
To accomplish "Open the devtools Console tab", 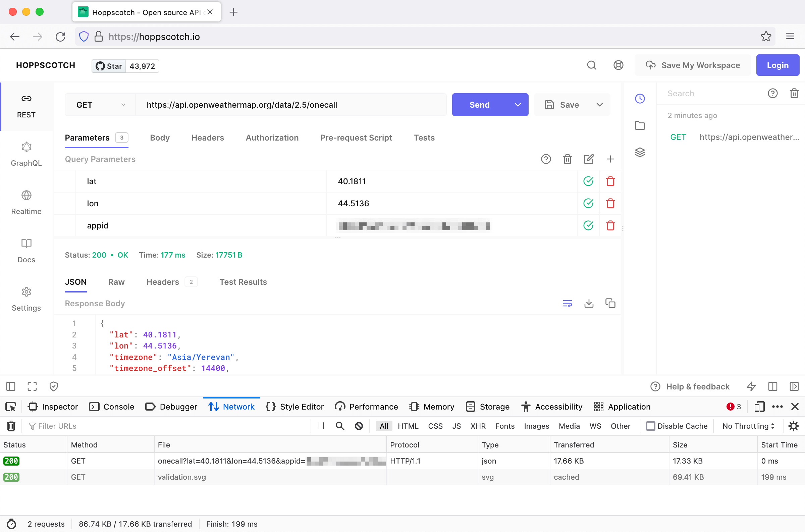I will [112, 407].
